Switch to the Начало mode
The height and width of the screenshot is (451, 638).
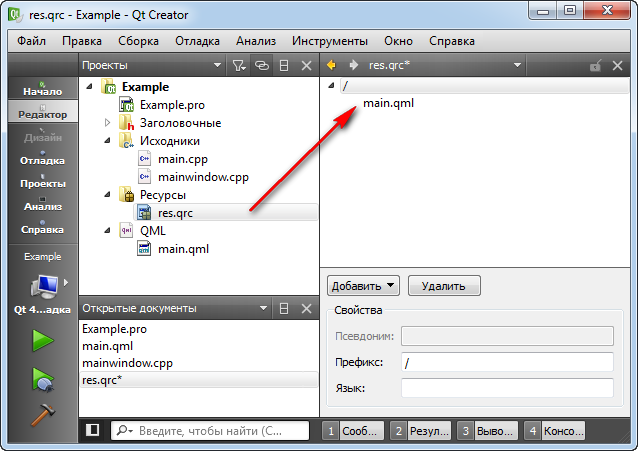(x=43, y=88)
